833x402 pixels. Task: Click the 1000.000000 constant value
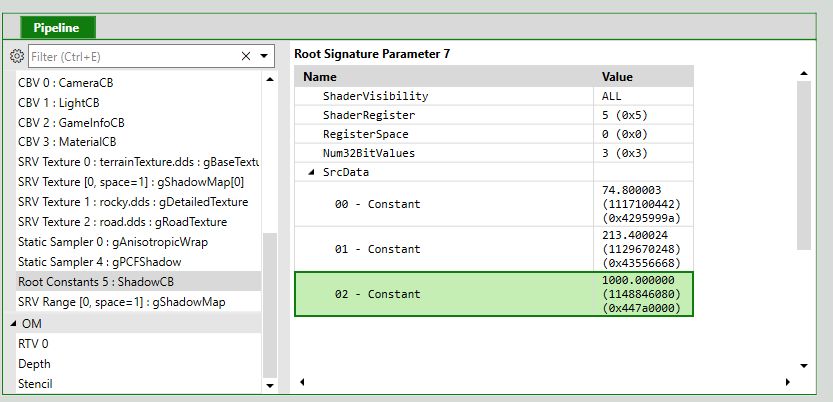[x=638, y=280]
